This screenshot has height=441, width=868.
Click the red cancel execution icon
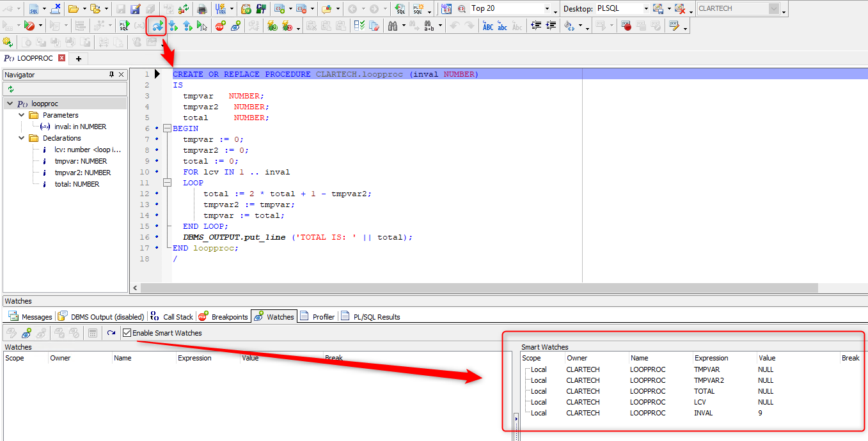pos(29,26)
